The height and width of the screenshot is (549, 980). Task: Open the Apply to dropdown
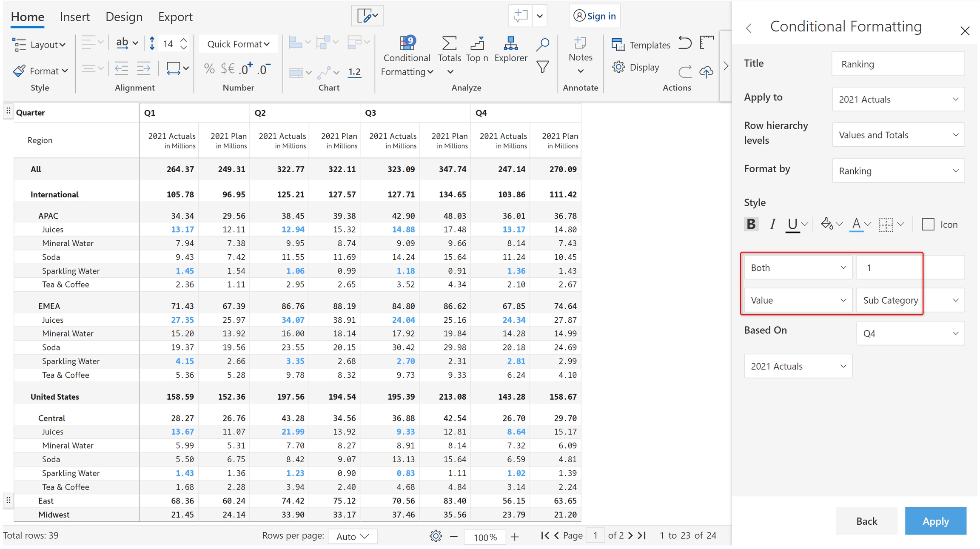pyautogui.click(x=898, y=100)
